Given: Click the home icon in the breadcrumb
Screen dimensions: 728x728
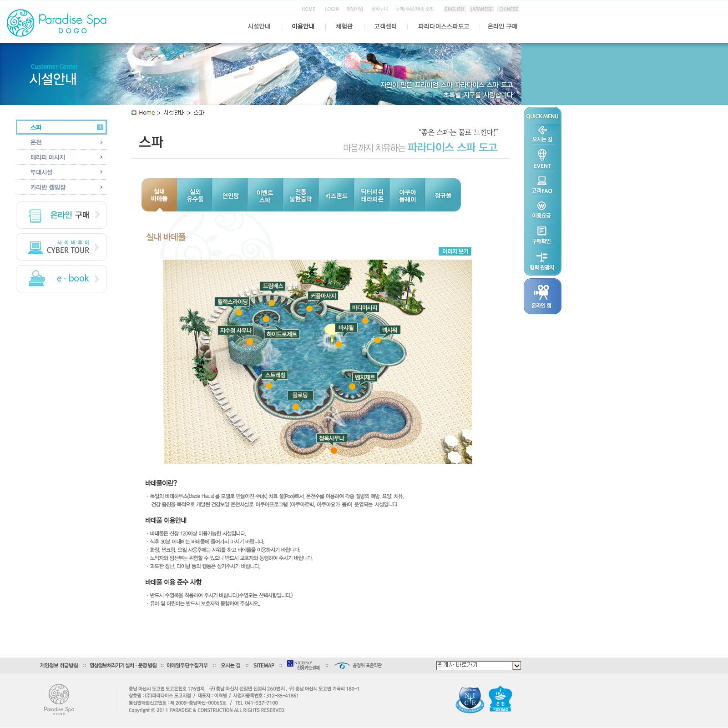Looking at the screenshot, I should (134, 113).
